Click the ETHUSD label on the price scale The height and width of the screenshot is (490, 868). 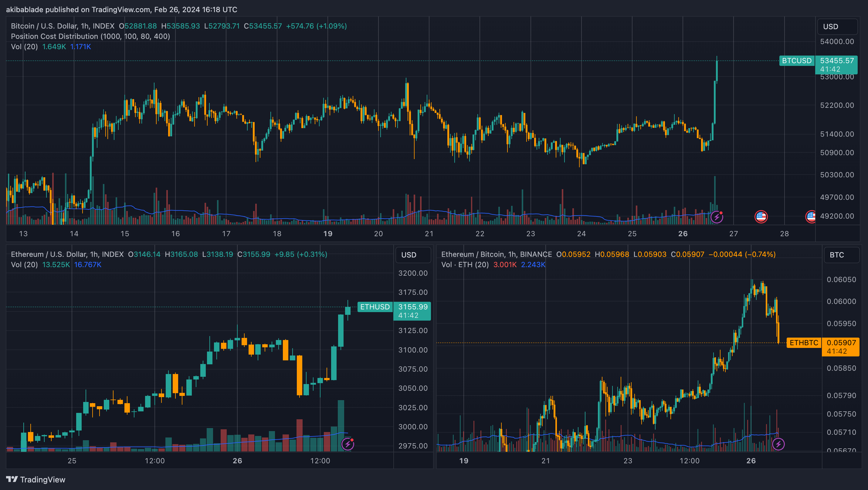click(375, 307)
